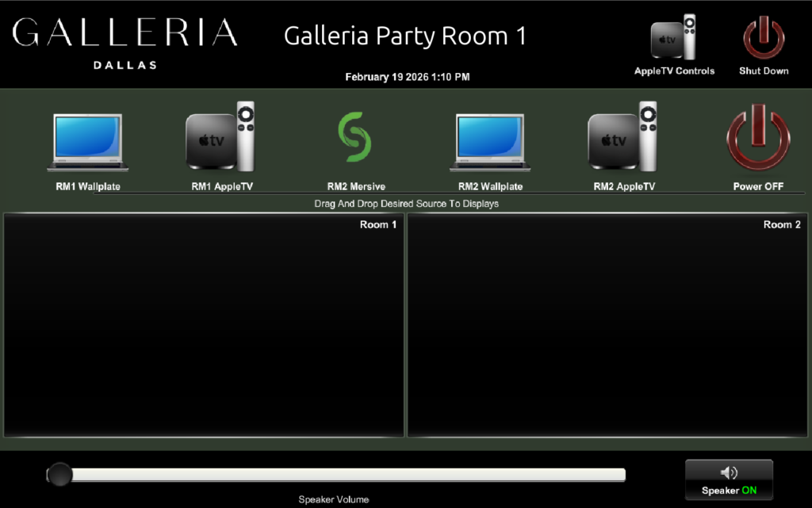Click inside the Room 2 display area
Viewport: 812px width, 508px height.
coord(607,333)
